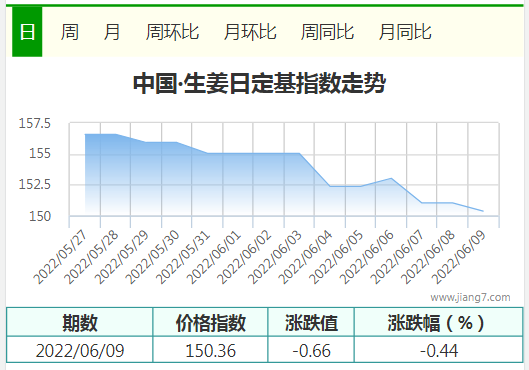Open the 月同比 tab
The image size is (529, 370).
(405, 32)
